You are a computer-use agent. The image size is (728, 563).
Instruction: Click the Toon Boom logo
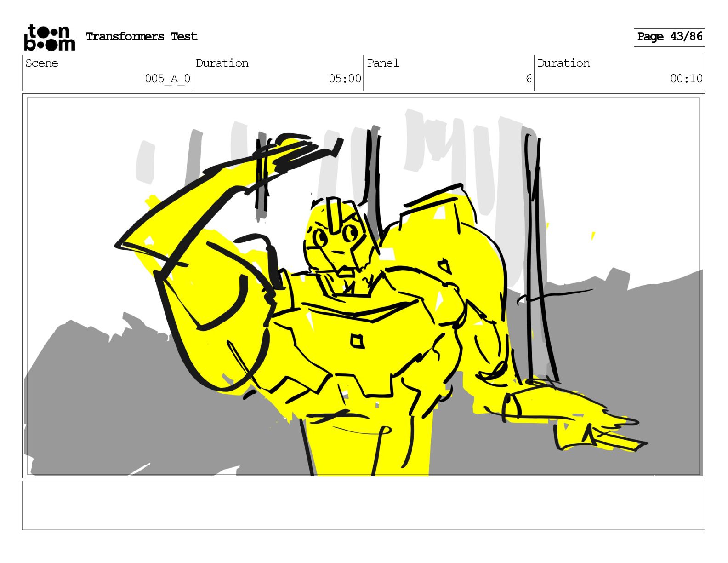pos(49,37)
